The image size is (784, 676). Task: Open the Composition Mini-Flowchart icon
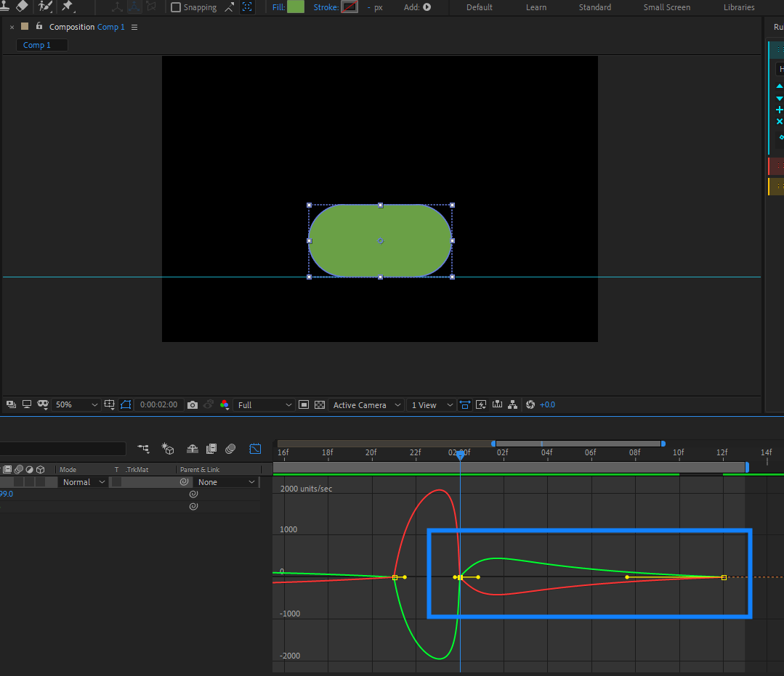[143, 449]
